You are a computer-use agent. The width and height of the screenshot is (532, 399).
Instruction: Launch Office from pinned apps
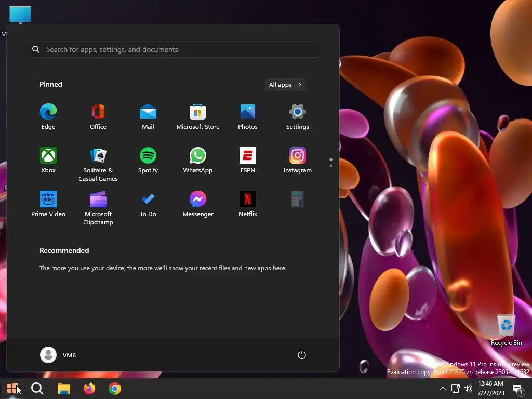point(98,117)
